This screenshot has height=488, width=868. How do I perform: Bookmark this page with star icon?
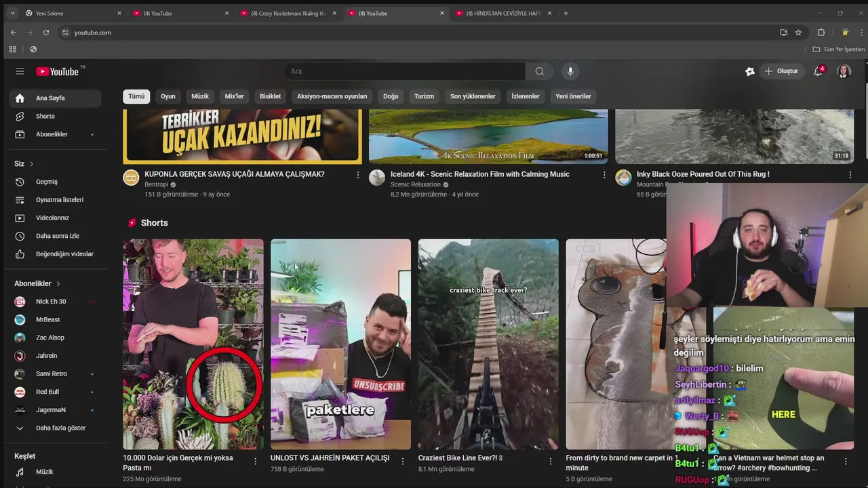pyautogui.click(x=798, y=33)
